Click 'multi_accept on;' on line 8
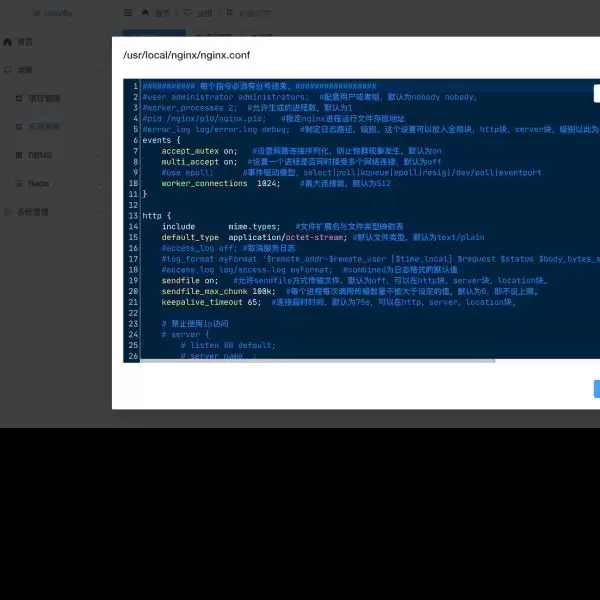Viewport: 600px width, 600px height. 199,162
